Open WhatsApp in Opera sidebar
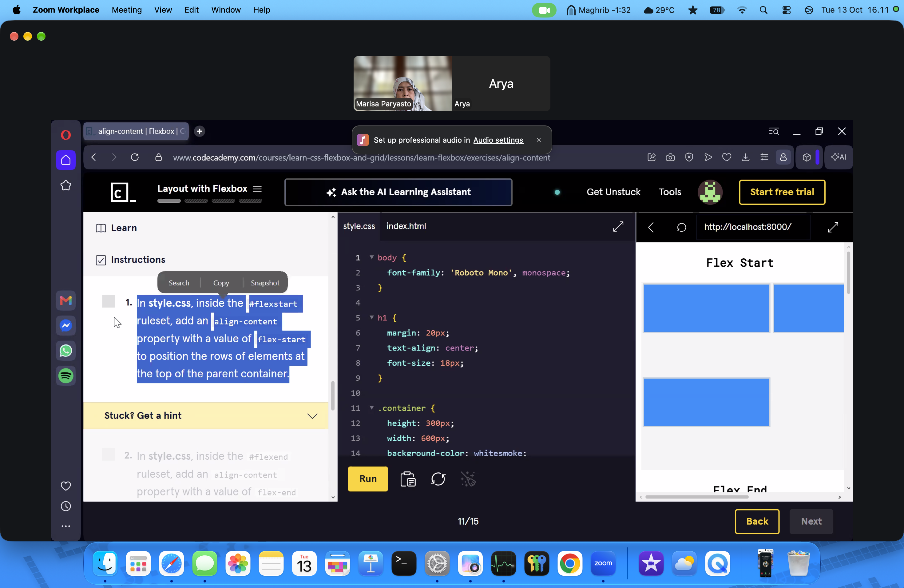This screenshot has height=588, width=904. click(x=66, y=351)
